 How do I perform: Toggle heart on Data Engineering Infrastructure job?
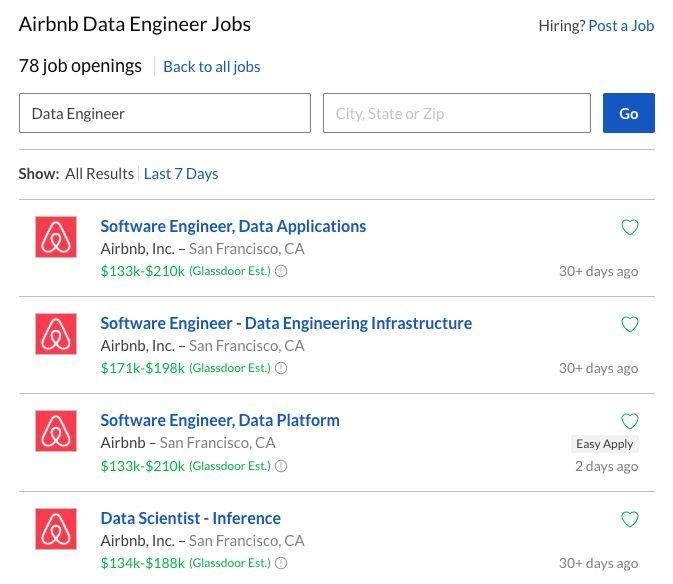630,324
